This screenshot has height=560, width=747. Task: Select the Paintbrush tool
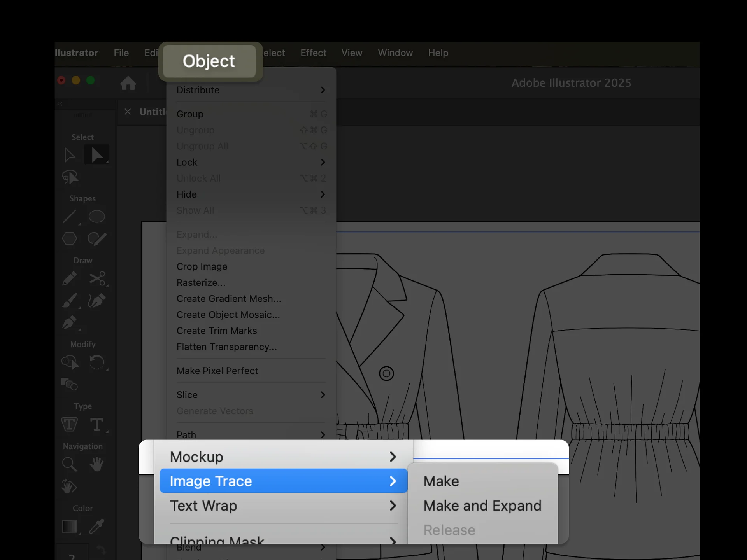[70, 301]
